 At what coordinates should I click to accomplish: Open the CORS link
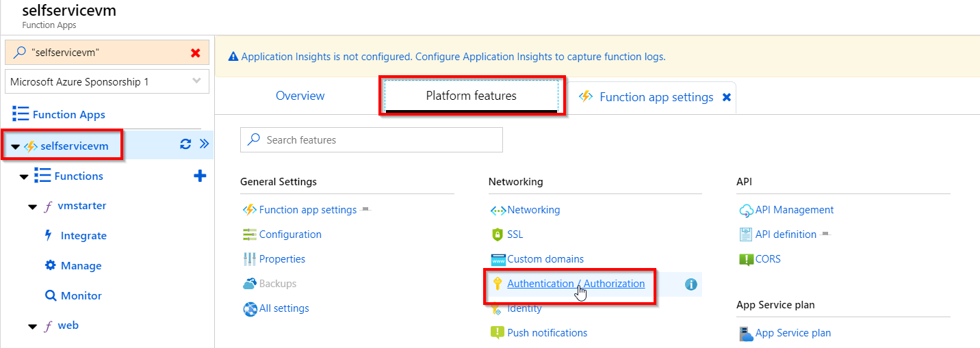768,259
